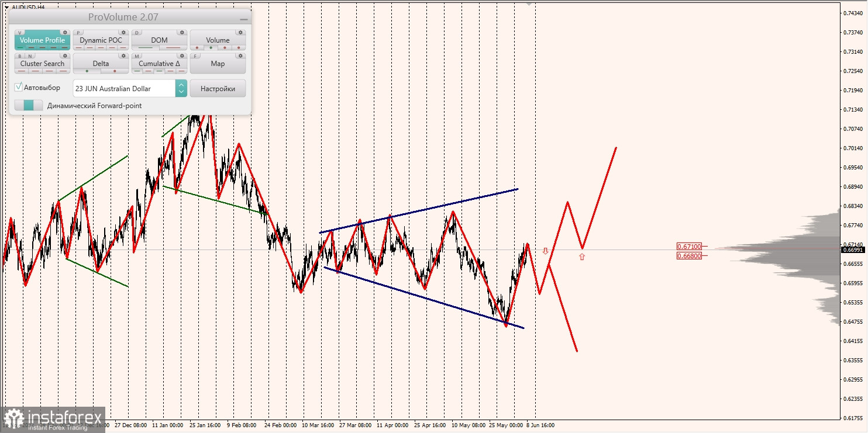
Task: Click the V hotkey badge on Volume Profile
Action: pyautogui.click(x=20, y=33)
